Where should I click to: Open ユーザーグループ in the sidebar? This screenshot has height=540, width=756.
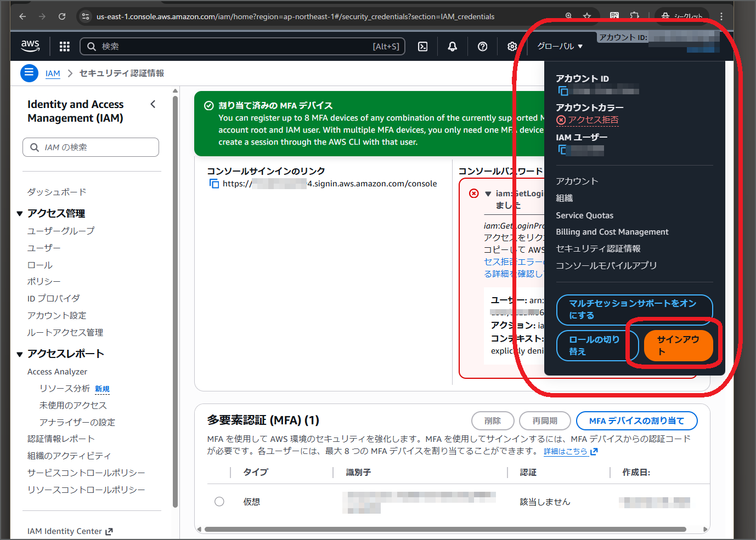point(61,231)
